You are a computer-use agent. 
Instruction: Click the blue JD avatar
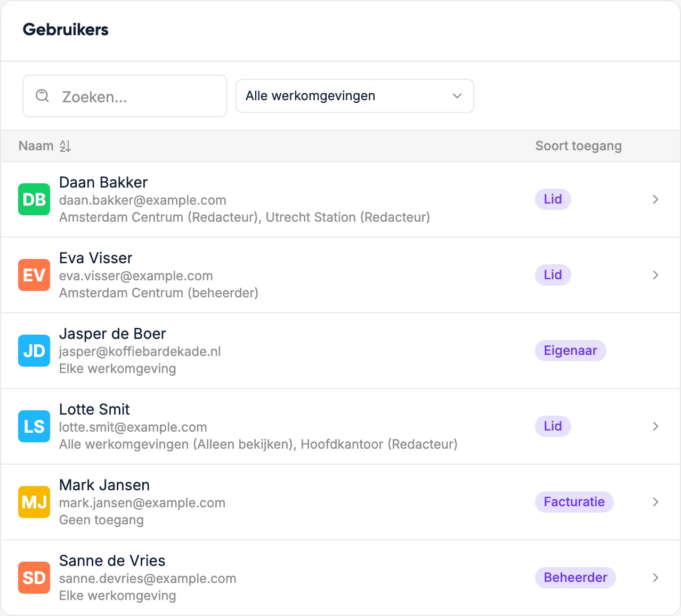coord(34,351)
